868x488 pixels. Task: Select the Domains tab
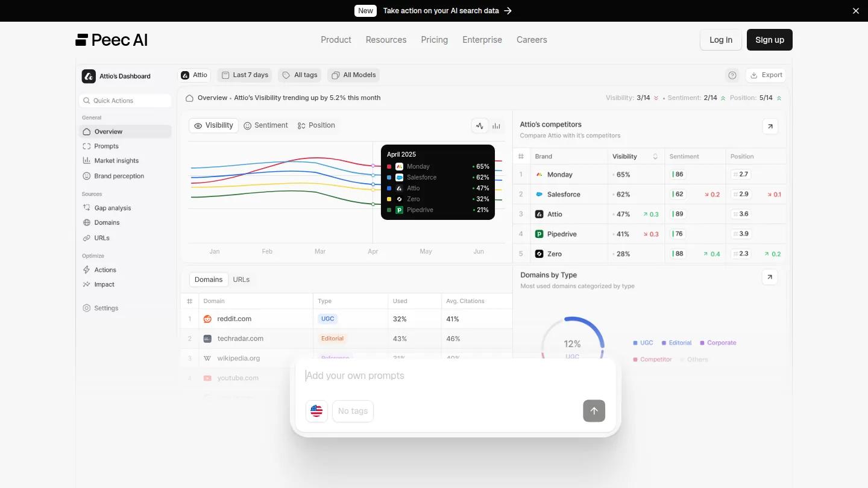(x=209, y=280)
